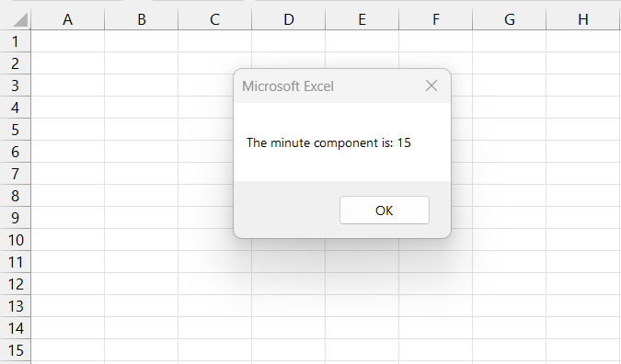621x364 pixels.
Task: Select column B header
Action: pyautogui.click(x=142, y=19)
